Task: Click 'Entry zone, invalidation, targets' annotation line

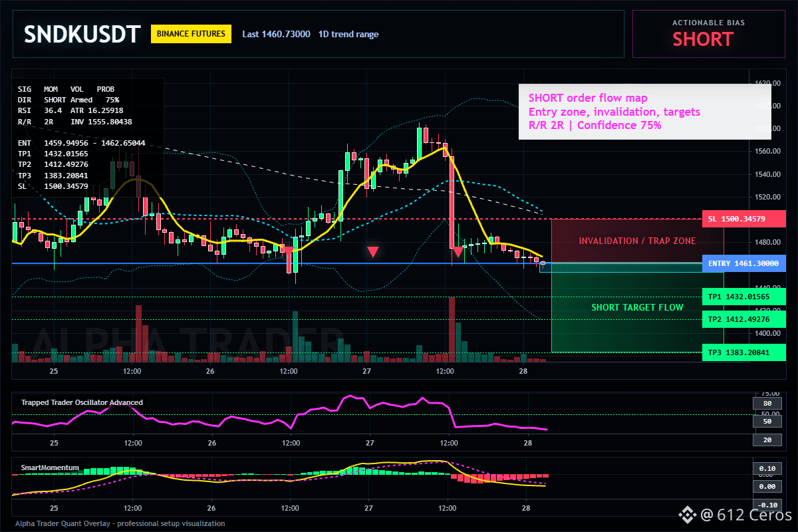Action: [614, 112]
